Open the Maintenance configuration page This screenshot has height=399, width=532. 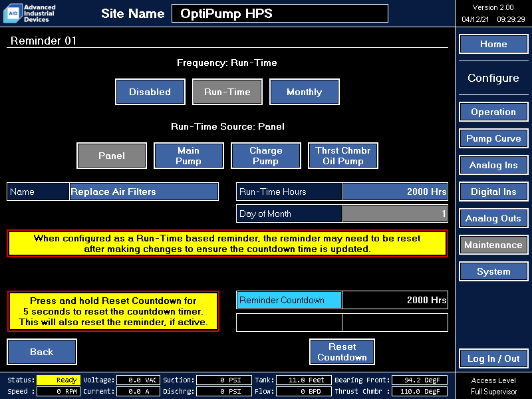point(493,245)
